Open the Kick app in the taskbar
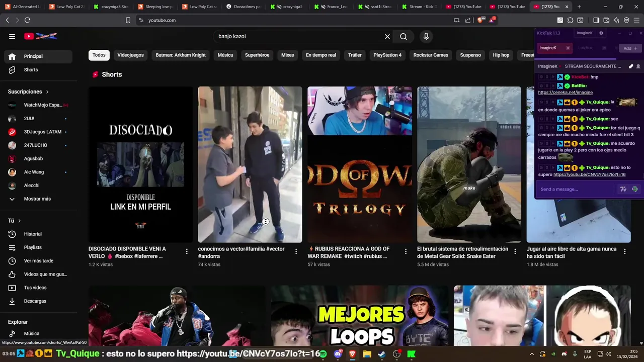This screenshot has height=362, width=644. pyautogui.click(x=412, y=354)
